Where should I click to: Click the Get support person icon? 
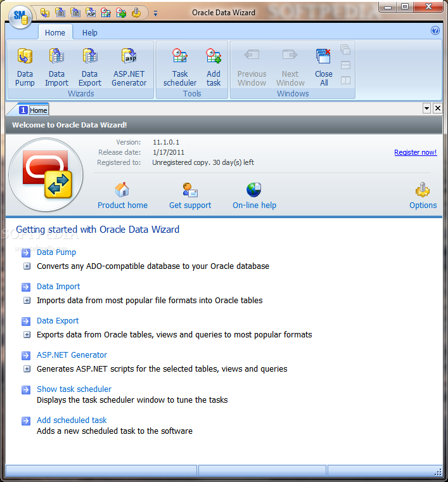(190, 190)
